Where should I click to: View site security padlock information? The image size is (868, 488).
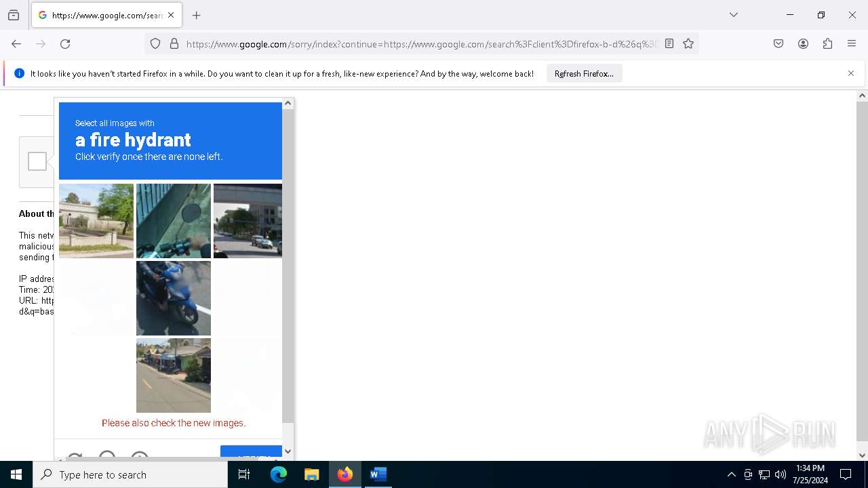point(174,44)
